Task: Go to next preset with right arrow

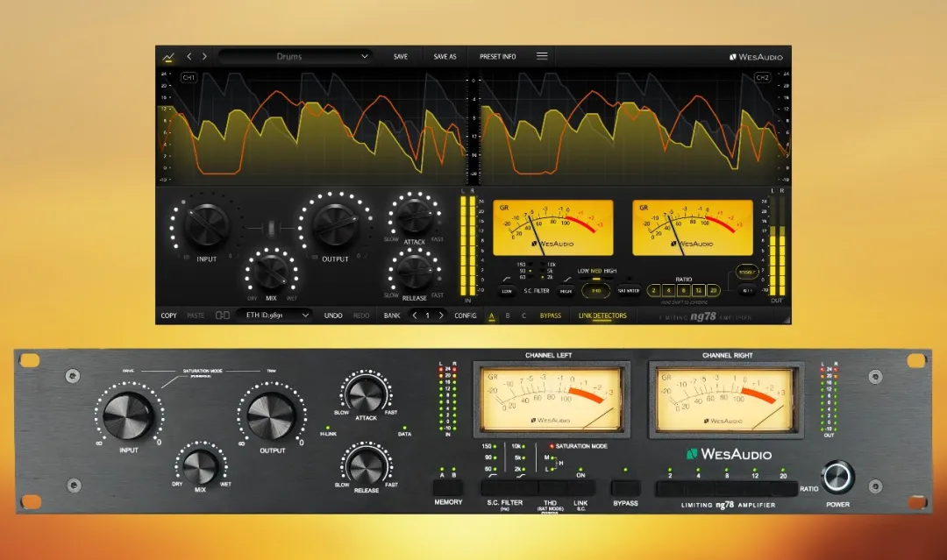Action: pyautogui.click(x=204, y=56)
